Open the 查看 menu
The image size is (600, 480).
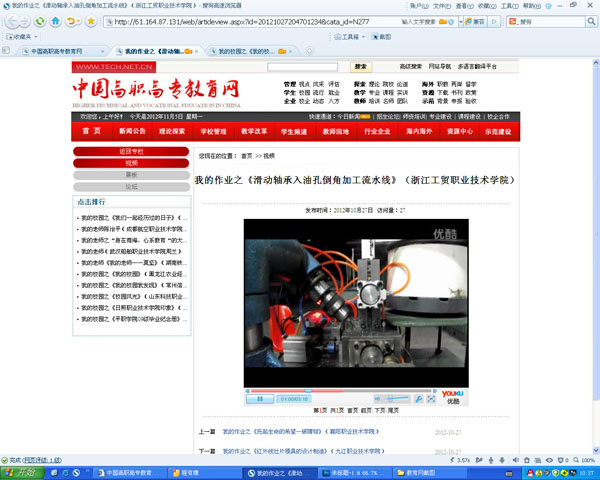[x=465, y=6]
